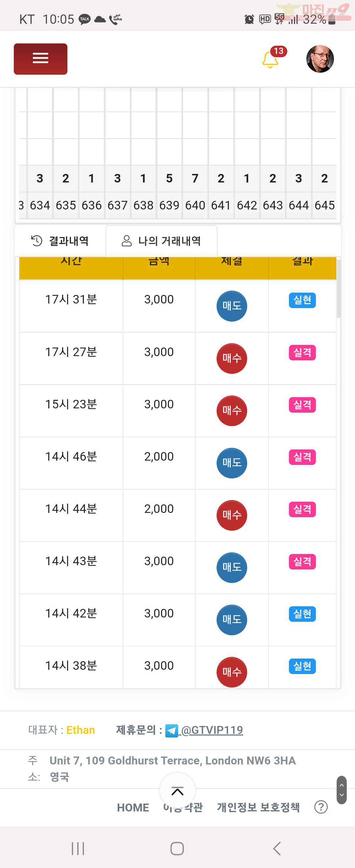Tap the user profile avatar
This screenshot has height=868, width=355.
click(x=320, y=59)
